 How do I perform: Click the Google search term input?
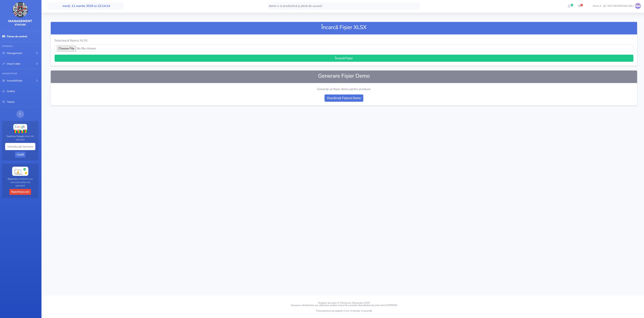[20, 147]
